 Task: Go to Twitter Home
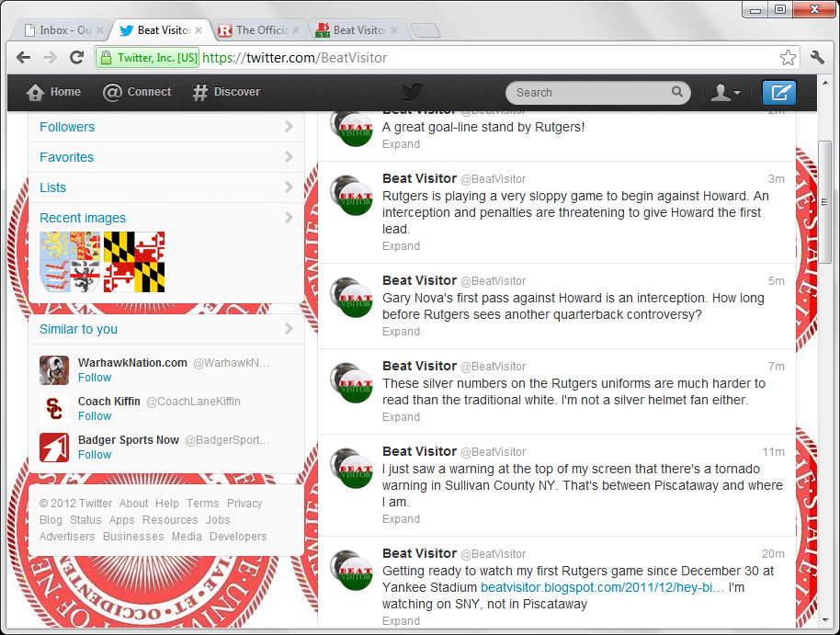point(53,92)
